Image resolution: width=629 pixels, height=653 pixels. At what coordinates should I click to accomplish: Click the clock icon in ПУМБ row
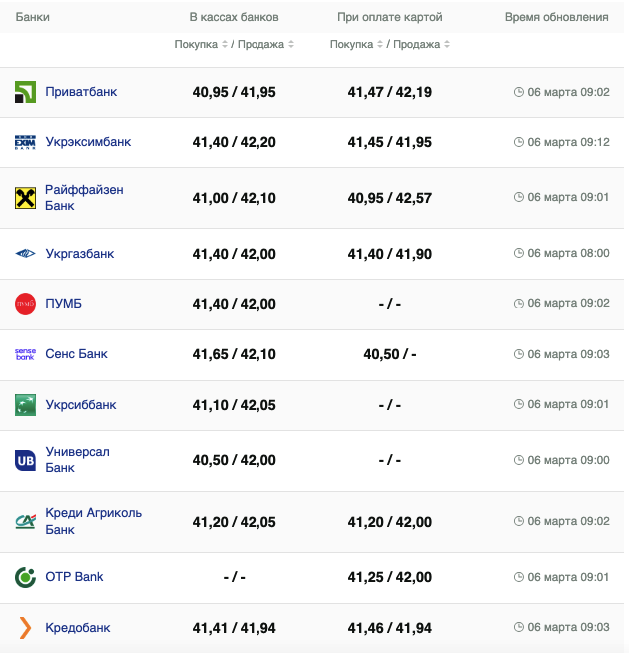[x=518, y=304]
